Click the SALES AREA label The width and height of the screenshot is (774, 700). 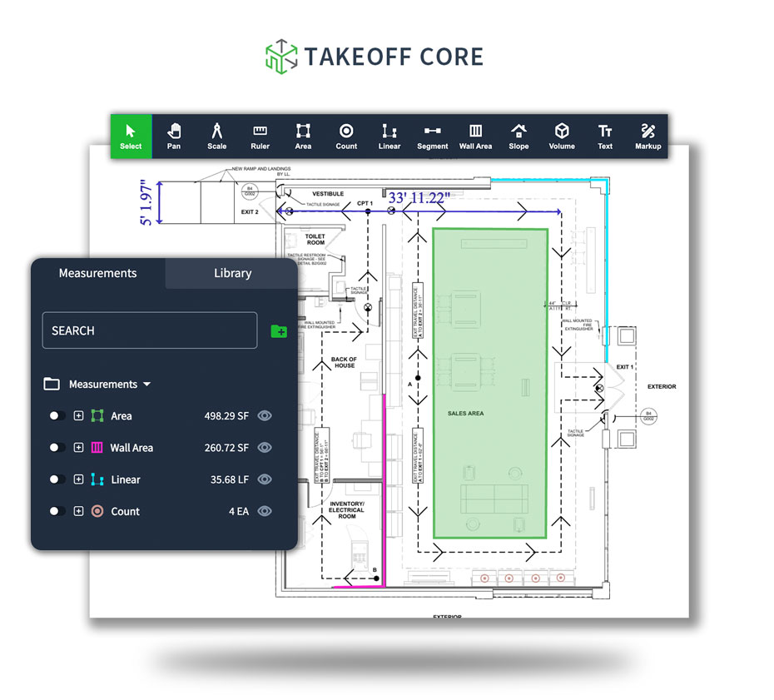click(x=465, y=413)
